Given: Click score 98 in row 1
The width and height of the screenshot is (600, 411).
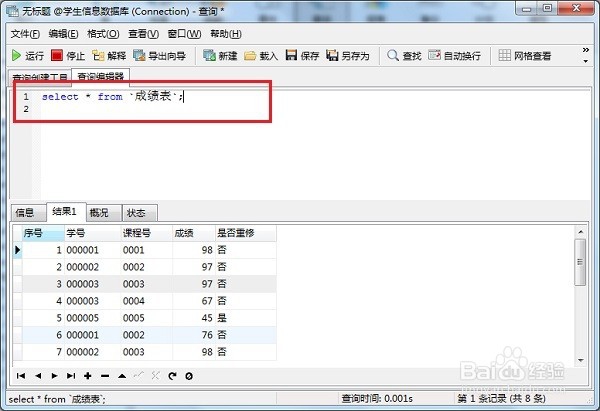Looking at the screenshot, I should coord(194,250).
